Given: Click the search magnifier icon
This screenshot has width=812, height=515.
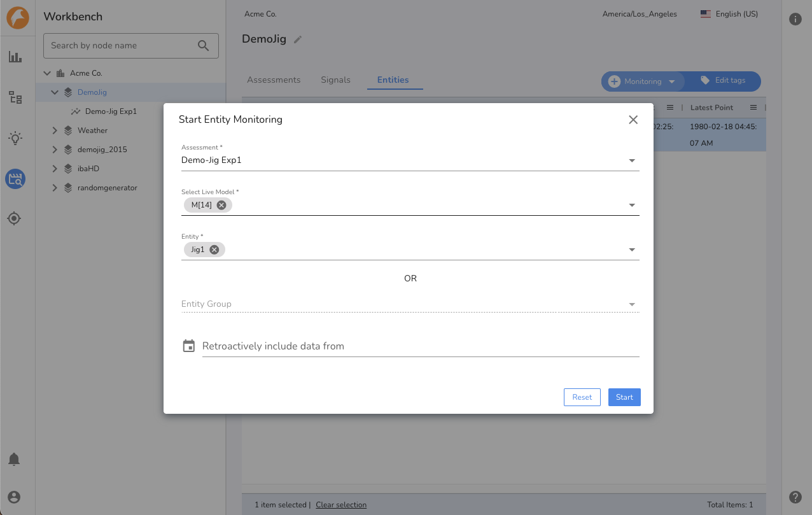Looking at the screenshot, I should click(x=204, y=45).
